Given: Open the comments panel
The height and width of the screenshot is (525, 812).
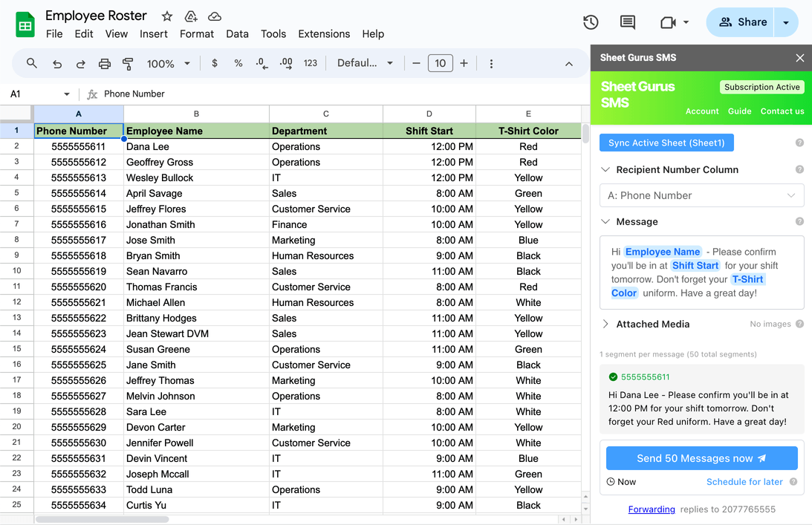Looking at the screenshot, I should [627, 22].
